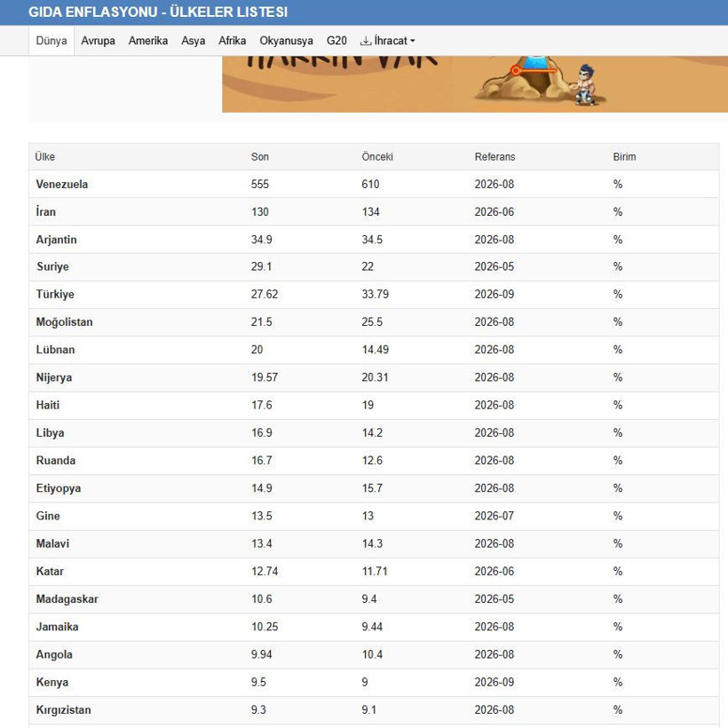
Task: Open the Etiyopya country link
Action: pos(59,488)
